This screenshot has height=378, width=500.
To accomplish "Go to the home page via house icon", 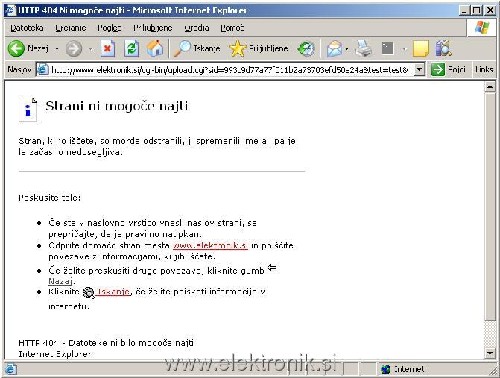I will (155, 48).
